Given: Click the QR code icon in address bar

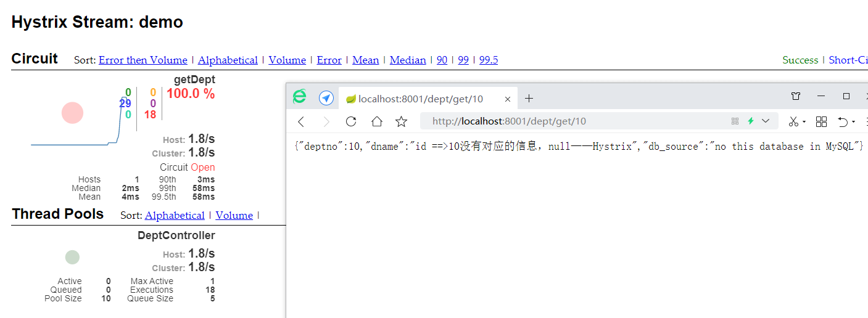Looking at the screenshot, I should tap(735, 121).
